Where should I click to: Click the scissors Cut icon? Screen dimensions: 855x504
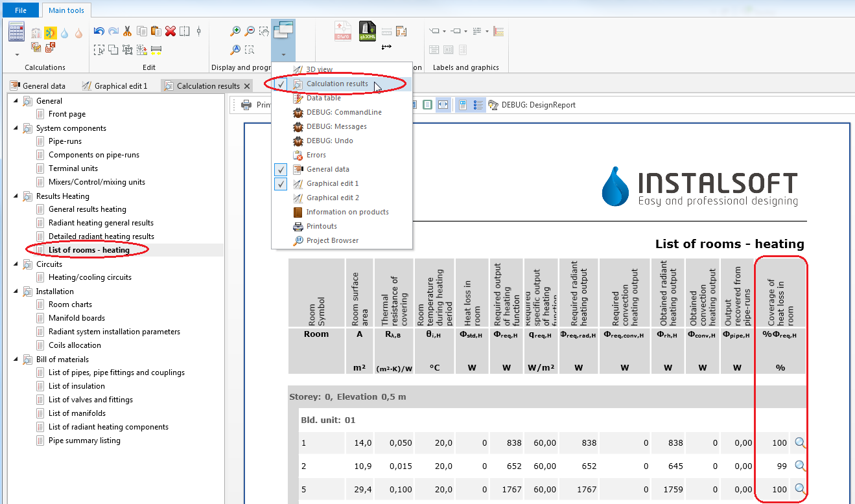(127, 31)
